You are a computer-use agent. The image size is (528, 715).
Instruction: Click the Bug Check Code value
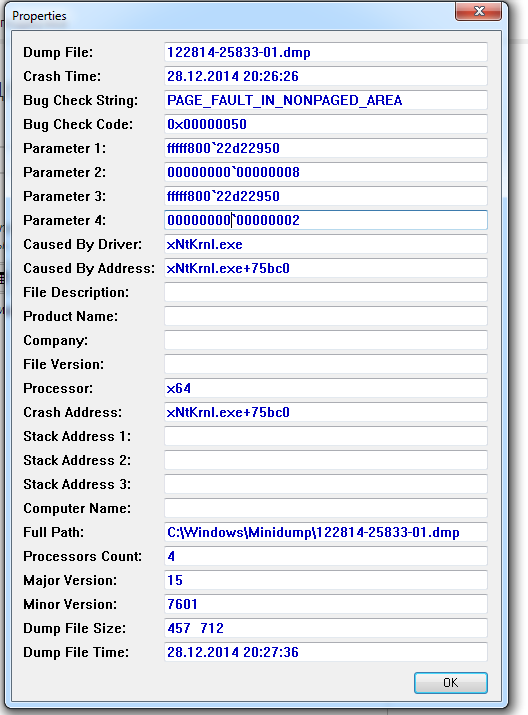point(326,124)
